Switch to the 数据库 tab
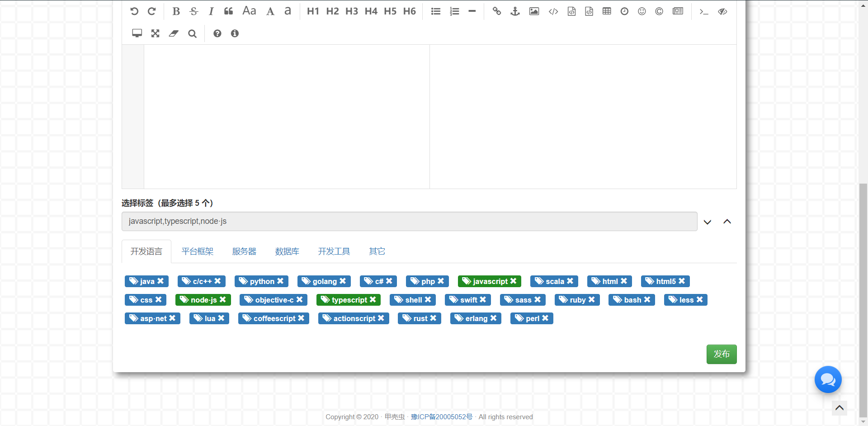This screenshot has height=426, width=868. point(287,251)
